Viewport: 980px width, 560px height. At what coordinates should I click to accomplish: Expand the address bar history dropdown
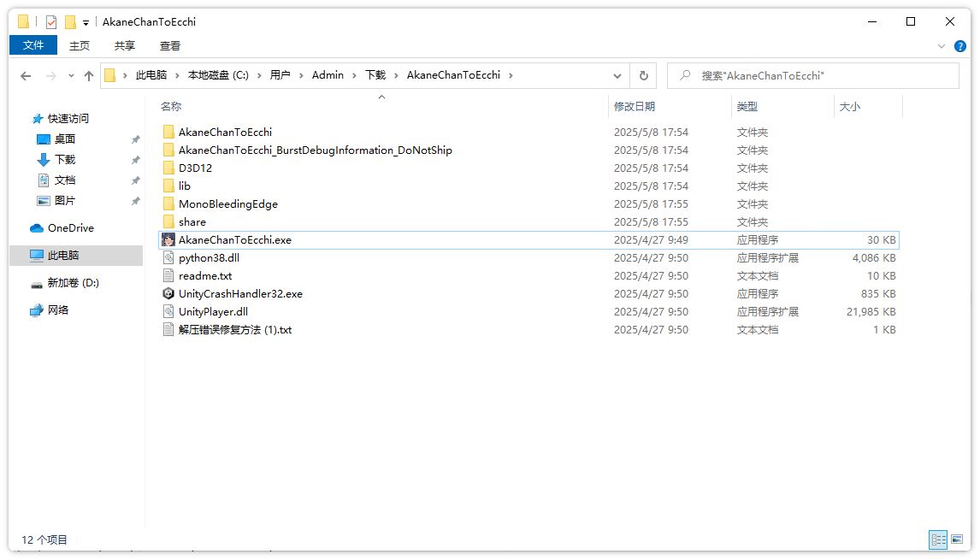[617, 75]
